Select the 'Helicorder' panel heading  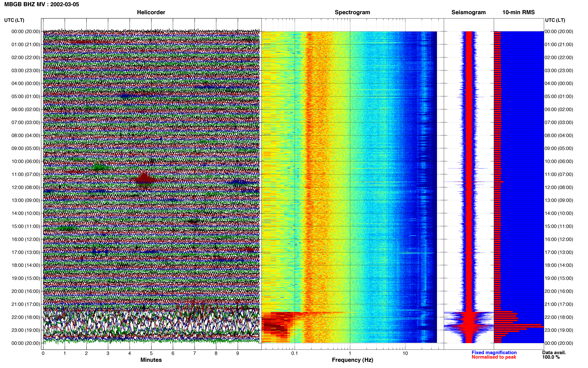pos(151,12)
